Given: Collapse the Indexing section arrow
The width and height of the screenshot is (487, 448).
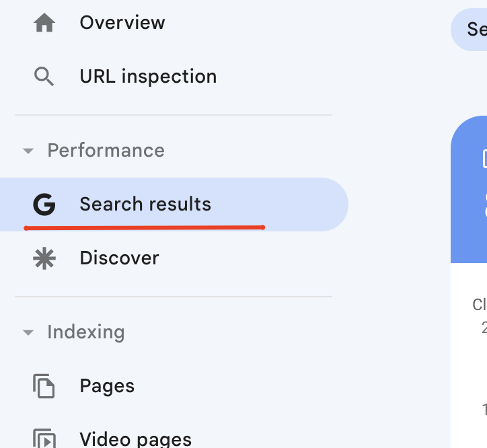Looking at the screenshot, I should point(28,332).
